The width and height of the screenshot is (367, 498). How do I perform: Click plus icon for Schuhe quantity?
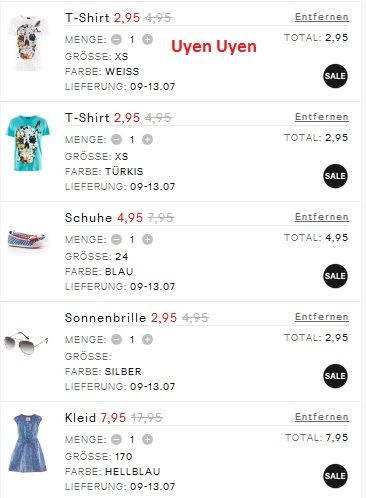coord(147,240)
